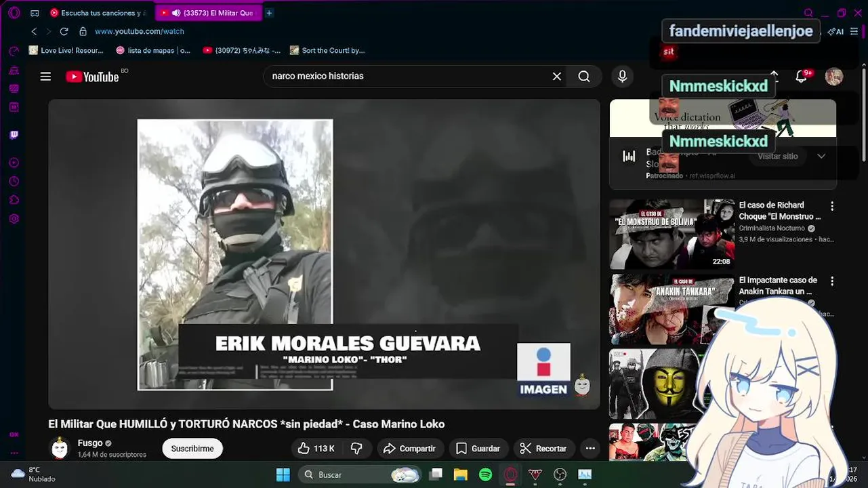Open the sidebar settings hexagon icon
Viewport: 868px width, 488px height.
pyautogui.click(x=14, y=219)
